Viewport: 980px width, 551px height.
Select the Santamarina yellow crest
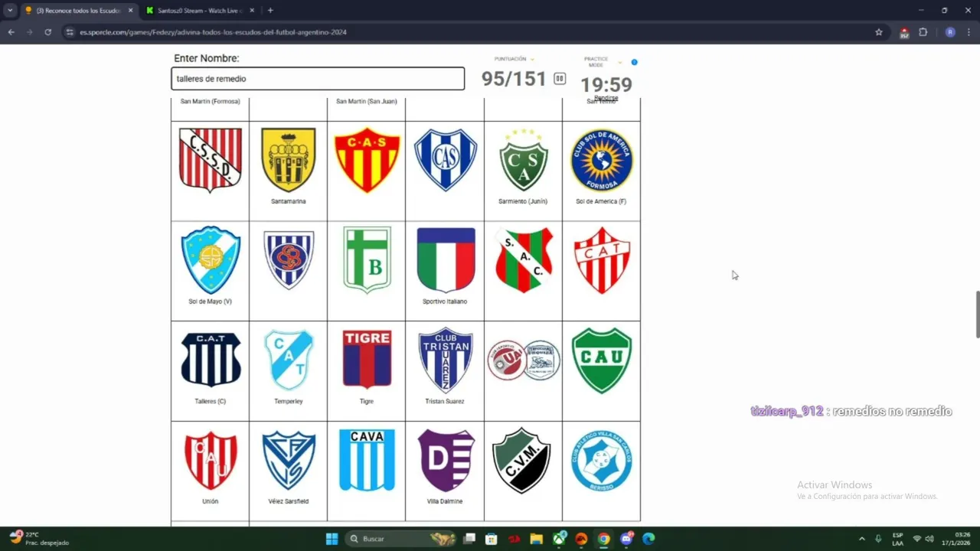pos(289,159)
